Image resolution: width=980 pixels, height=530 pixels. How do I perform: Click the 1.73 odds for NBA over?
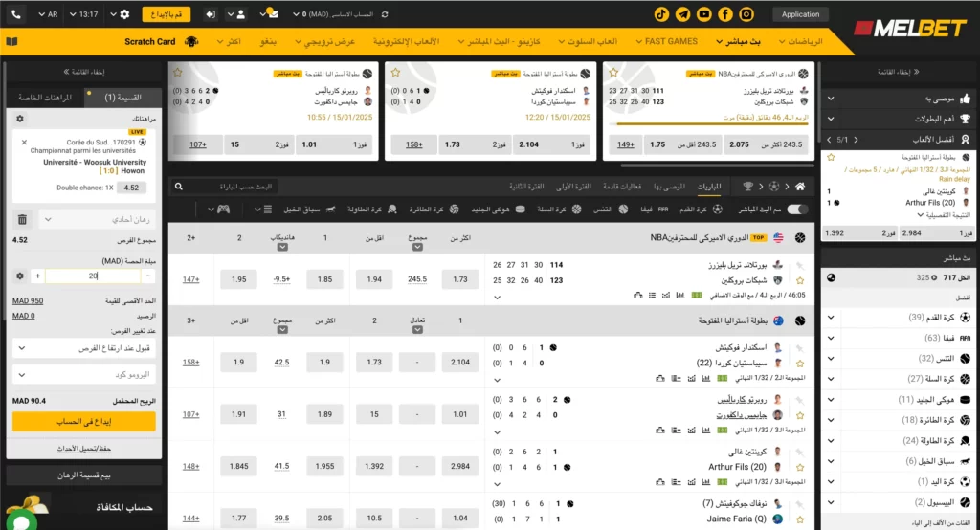tap(460, 279)
